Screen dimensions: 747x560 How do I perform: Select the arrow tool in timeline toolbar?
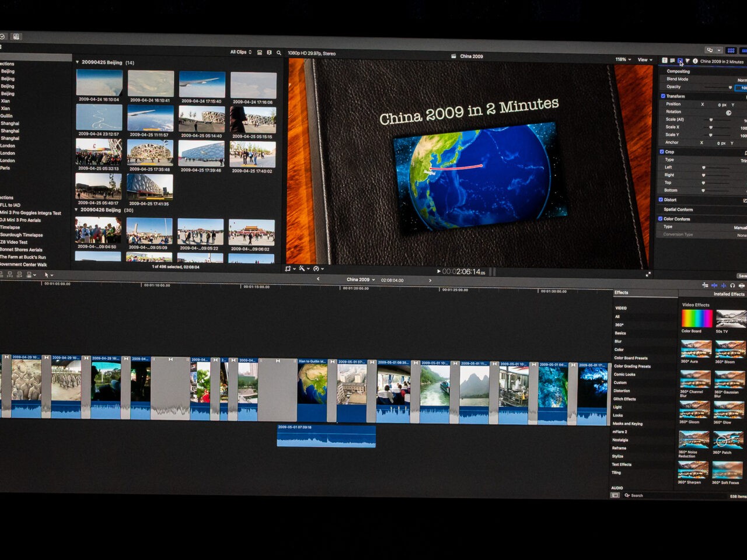(x=47, y=275)
